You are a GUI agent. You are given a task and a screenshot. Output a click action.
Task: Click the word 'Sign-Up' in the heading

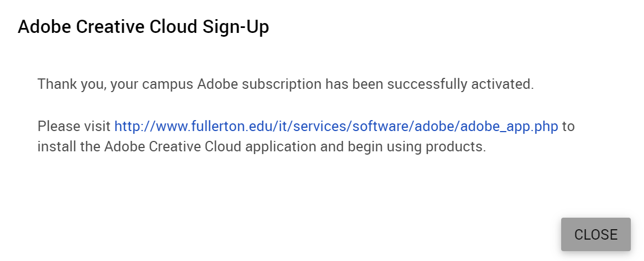[236, 27]
